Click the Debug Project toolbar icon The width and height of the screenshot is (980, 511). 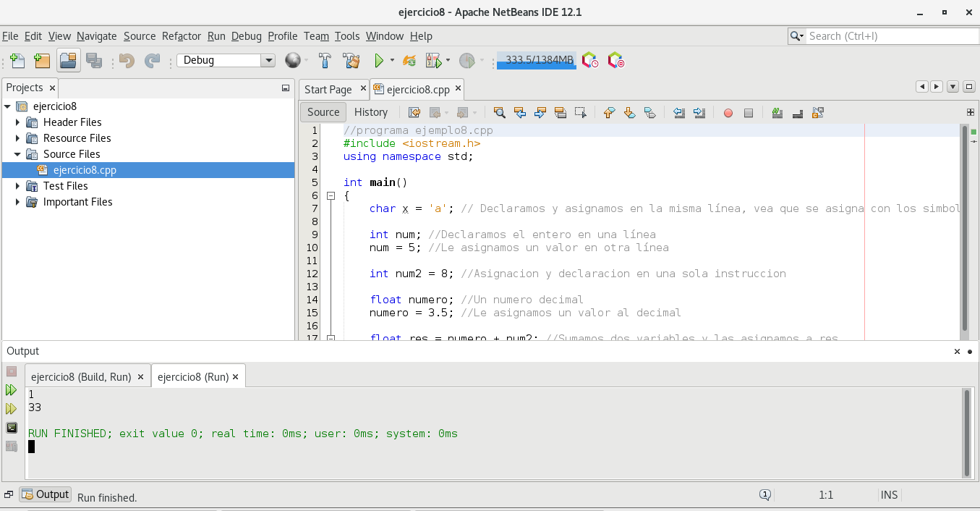click(x=433, y=61)
